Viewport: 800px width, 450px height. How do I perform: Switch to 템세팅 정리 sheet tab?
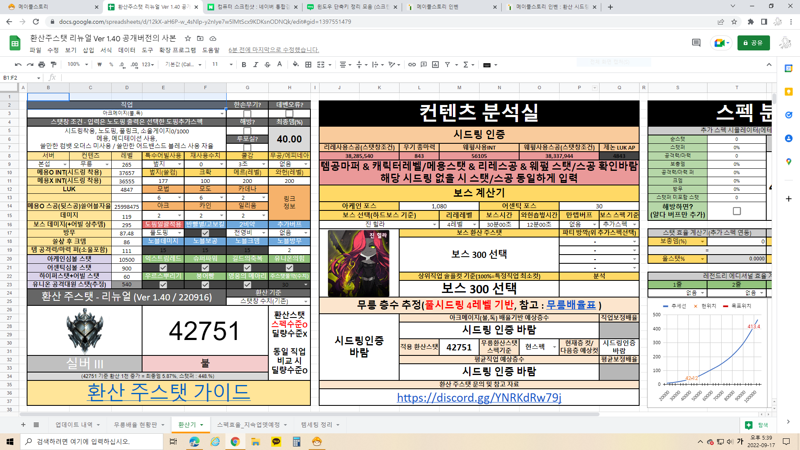[320, 424]
